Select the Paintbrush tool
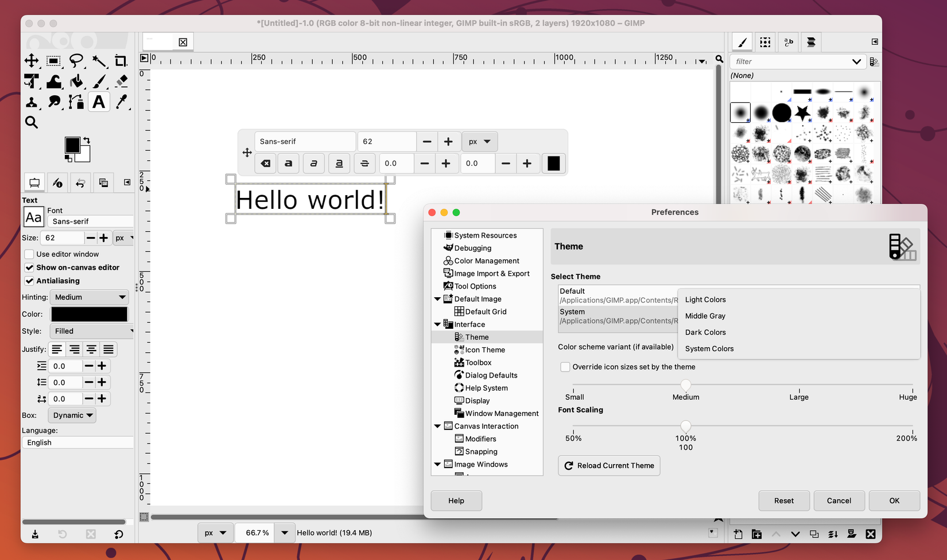The height and width of the screenshot is (560, 947). 99,81
